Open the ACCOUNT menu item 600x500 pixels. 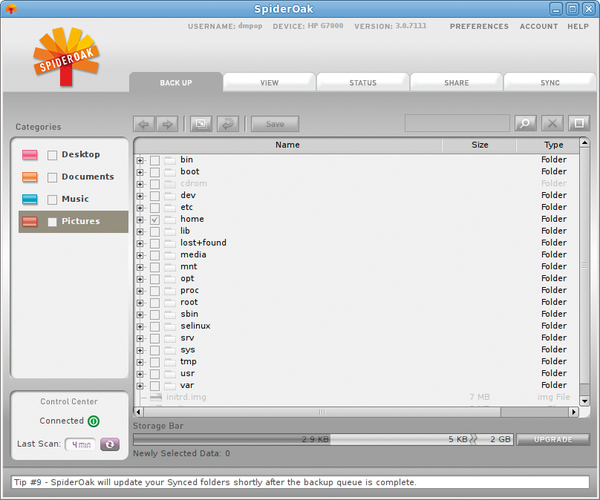pyautogui.click(x=538, y=26)
